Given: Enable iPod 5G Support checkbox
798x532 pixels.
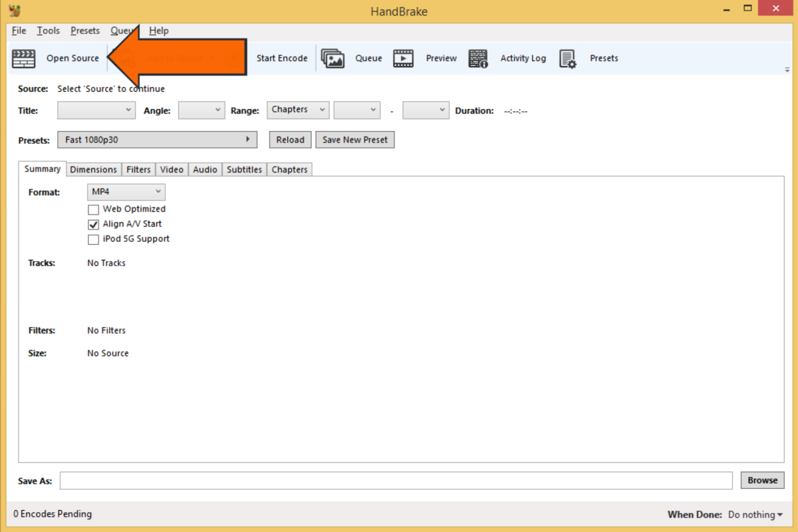Looking at the screenshot, I should [x=94, y=239].
